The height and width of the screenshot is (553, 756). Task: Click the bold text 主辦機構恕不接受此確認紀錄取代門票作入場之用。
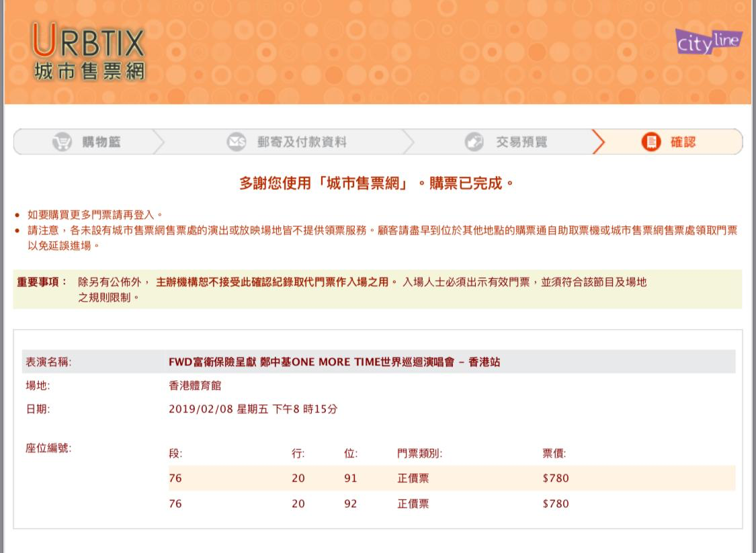point(277,282)
